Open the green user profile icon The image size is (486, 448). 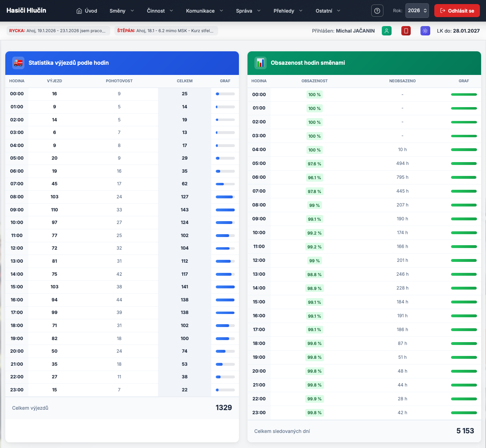click(x=386, y=31)
